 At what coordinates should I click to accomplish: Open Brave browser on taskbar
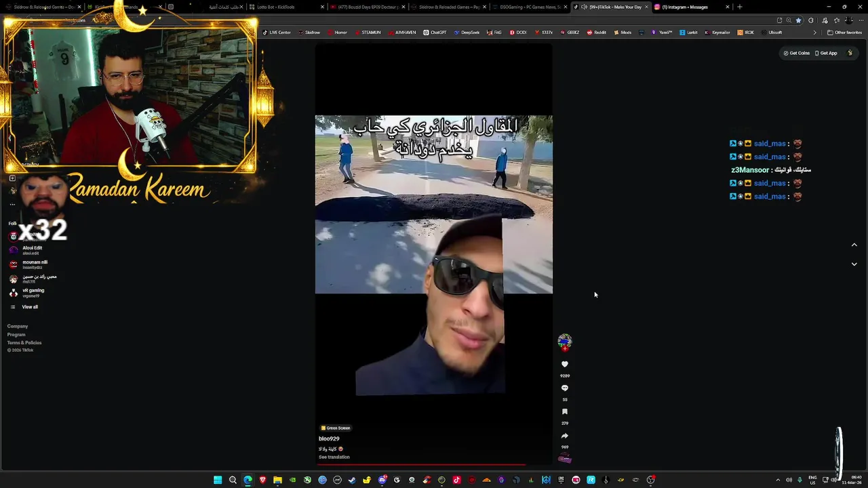[x=262, y=480]
